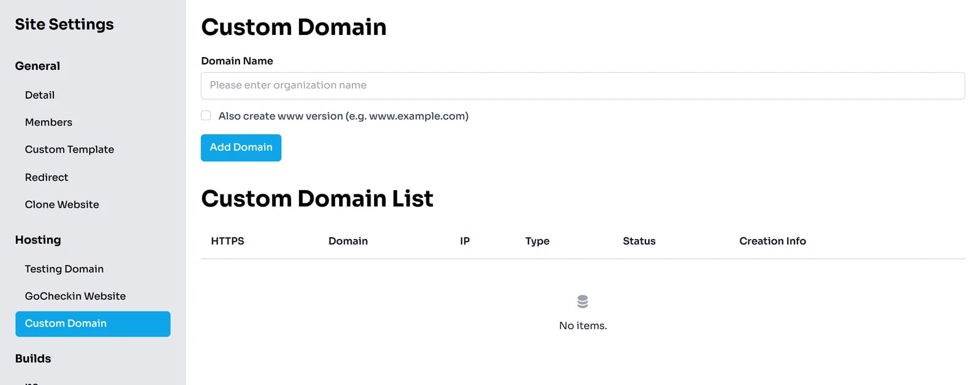The width and height of the screenshot is (980, 385).
Task: Open the Detail settings page
Action: (40, 95)
